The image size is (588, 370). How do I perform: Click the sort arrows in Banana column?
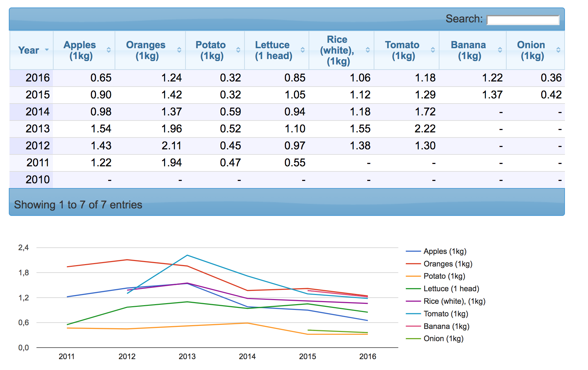(500, 50)
